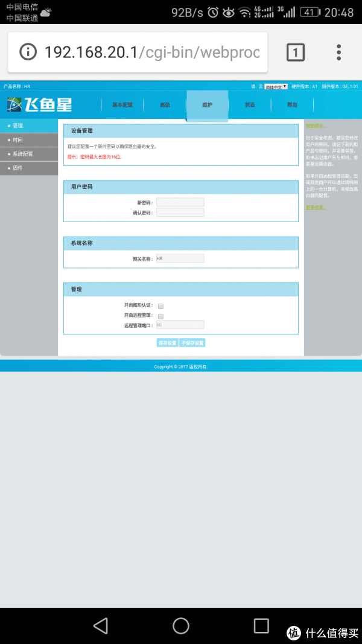
Task: Click the 更多信息 help link
Action: [315, 207]
